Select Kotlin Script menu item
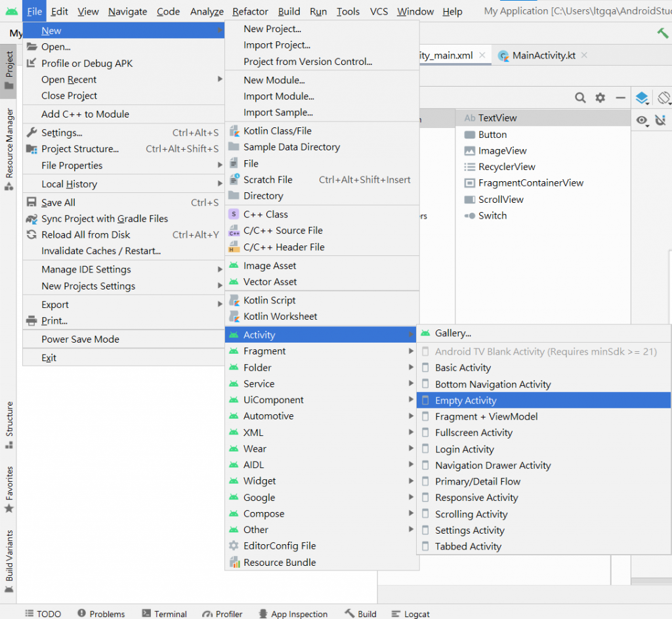 click(x=322, y=301)
